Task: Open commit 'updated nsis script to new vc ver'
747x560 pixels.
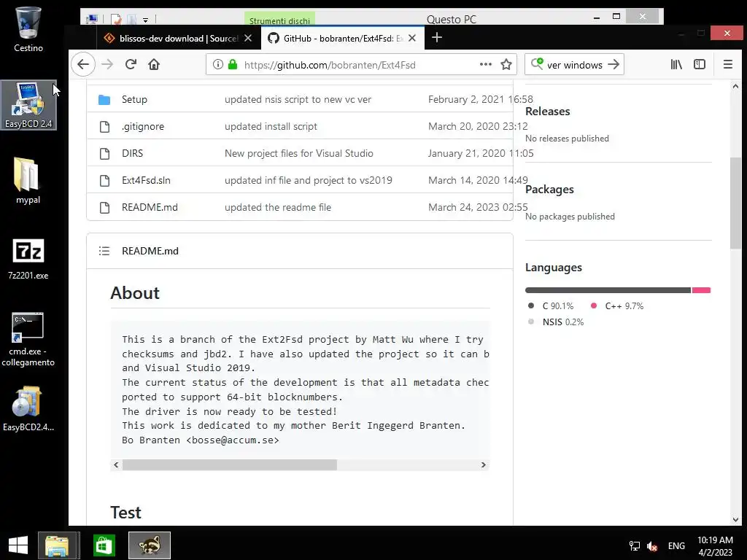Action: point(298,99)
